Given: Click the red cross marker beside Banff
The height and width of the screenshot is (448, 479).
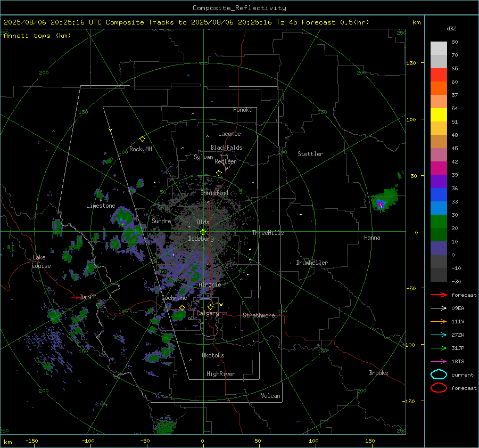Looking at the screenshot, I should [76, 297].
